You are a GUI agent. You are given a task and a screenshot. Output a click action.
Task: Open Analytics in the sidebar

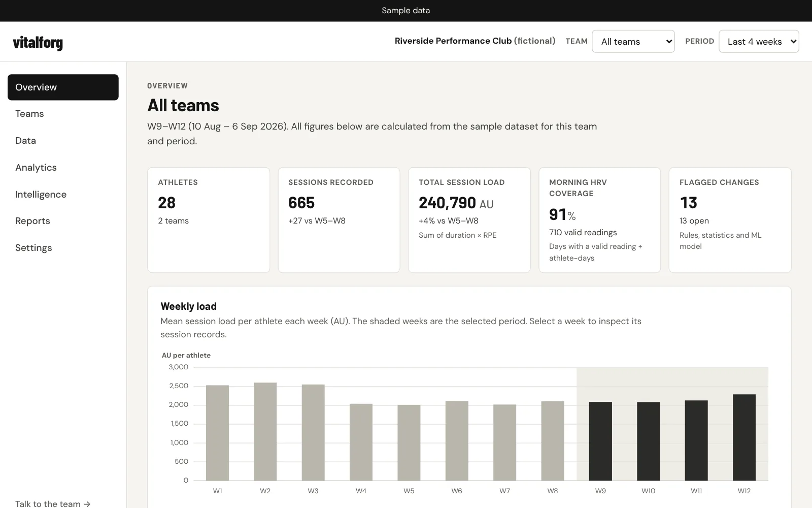pyautogui.click(x=63, y=168)
